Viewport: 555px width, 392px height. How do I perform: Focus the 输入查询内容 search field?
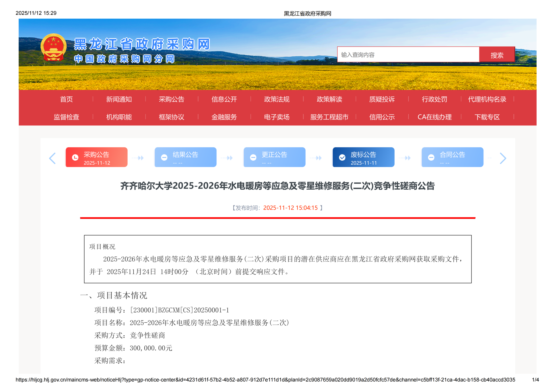point(408,55)
